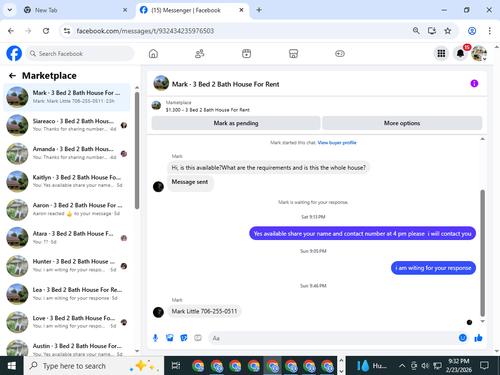Click Mark as pending button
This screenshot has height=375, width=500.
click(236, 123)
